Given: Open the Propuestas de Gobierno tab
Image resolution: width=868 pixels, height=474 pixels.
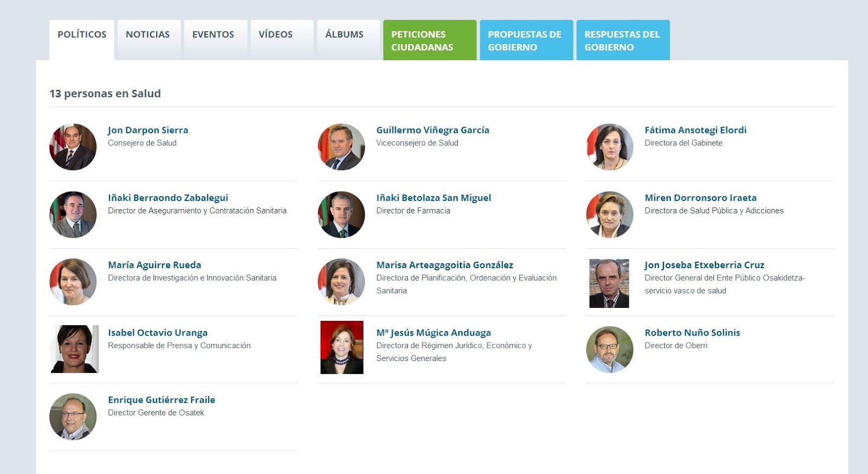Looking at the screenshot, I should [x=526, y=41].
